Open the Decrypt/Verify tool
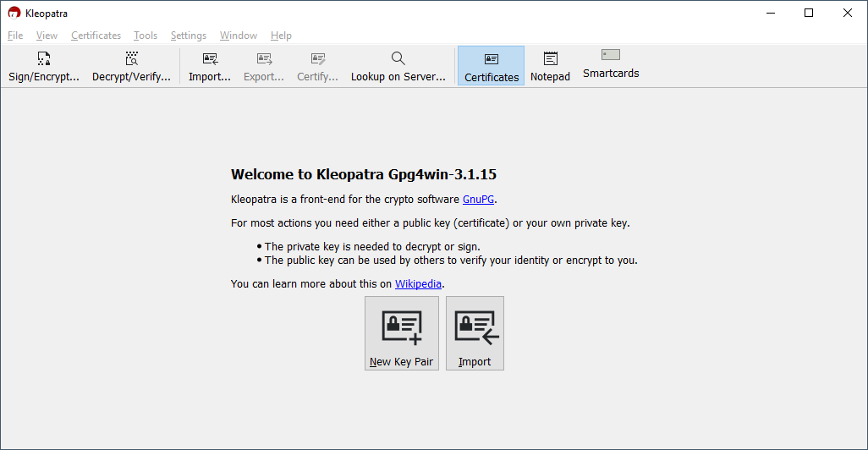The image size is (868, 450). pos(131,65)
